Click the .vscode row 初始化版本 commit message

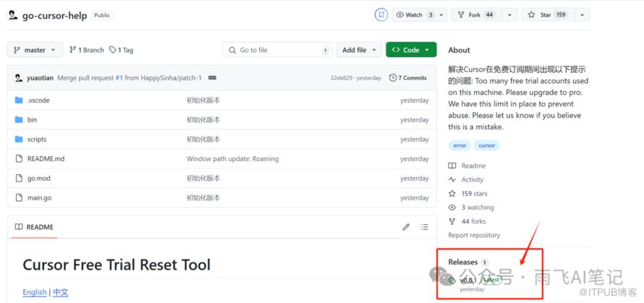pos(203,101)
